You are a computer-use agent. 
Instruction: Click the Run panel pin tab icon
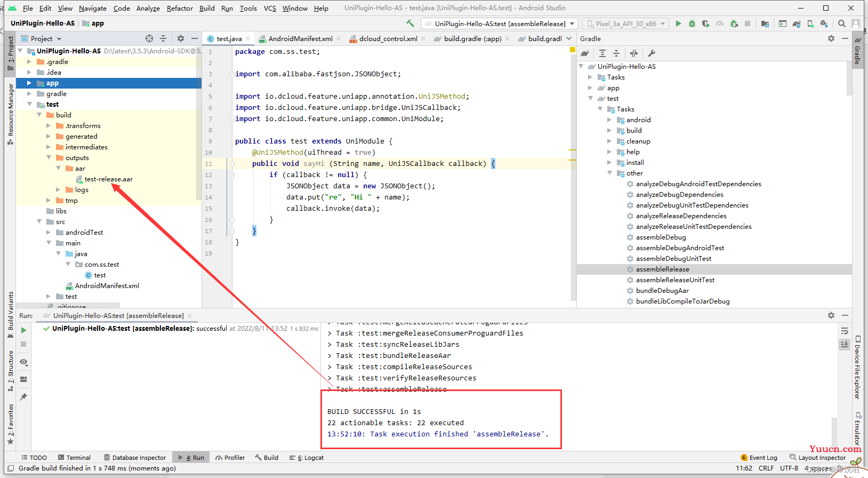(23, 397)
